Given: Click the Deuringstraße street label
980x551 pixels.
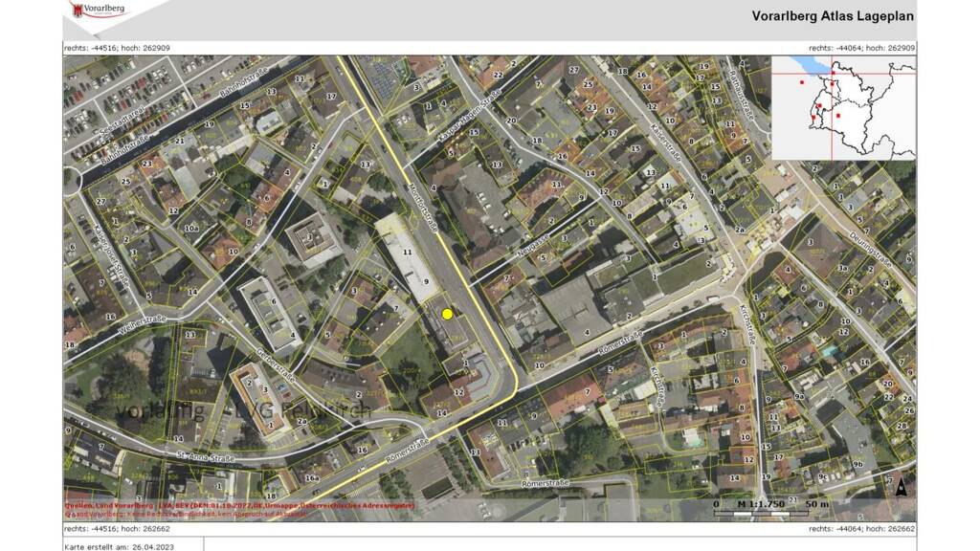Looking at the screenshot, I should click(874, 247).
